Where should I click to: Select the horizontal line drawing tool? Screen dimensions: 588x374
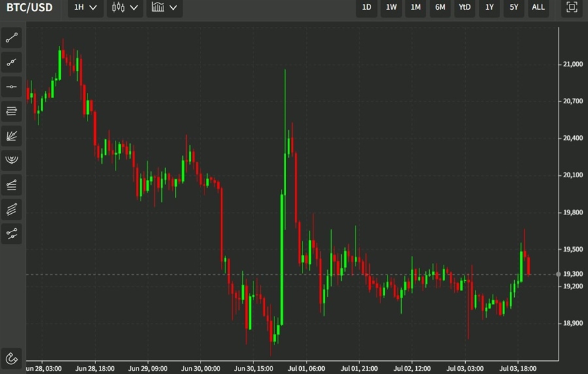(12, 87)
